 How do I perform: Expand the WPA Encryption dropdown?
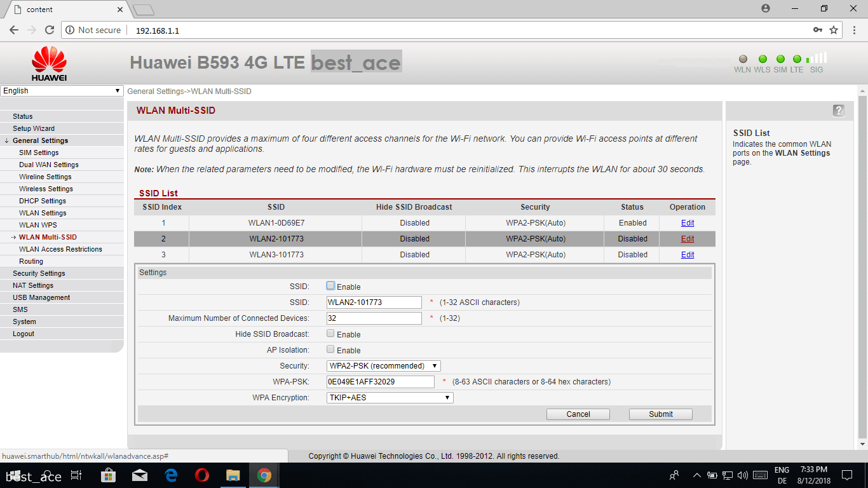[390, 398]
